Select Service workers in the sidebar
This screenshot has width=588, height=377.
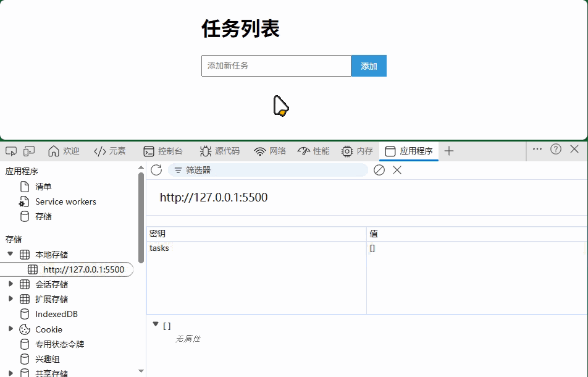[x=66, y=201]
